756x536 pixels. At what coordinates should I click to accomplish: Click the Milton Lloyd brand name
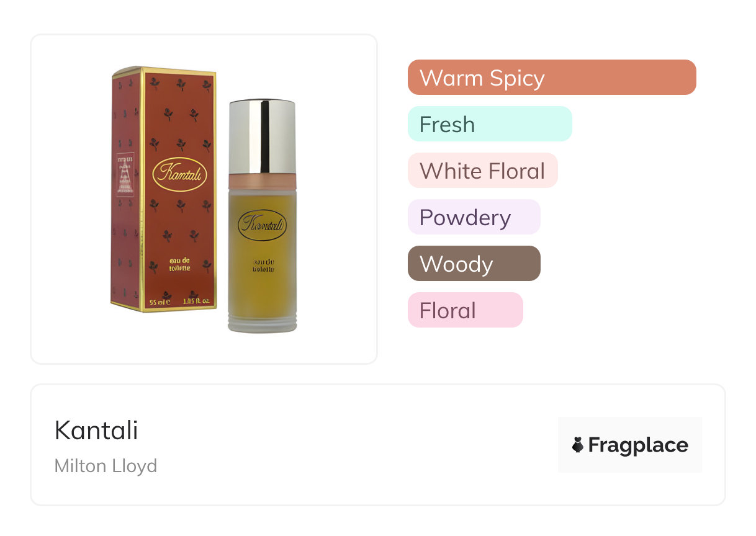[106, 465]
